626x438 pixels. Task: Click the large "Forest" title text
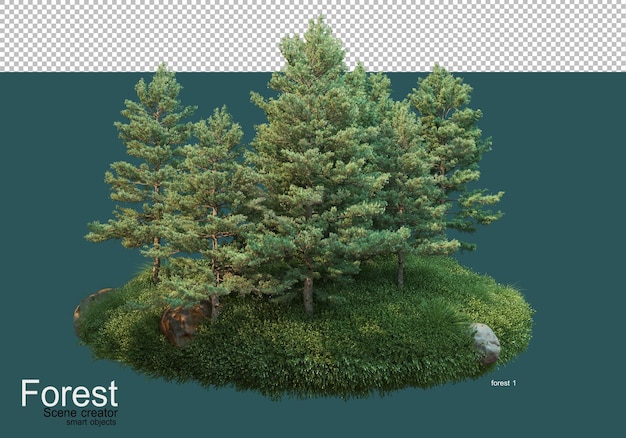69,393
